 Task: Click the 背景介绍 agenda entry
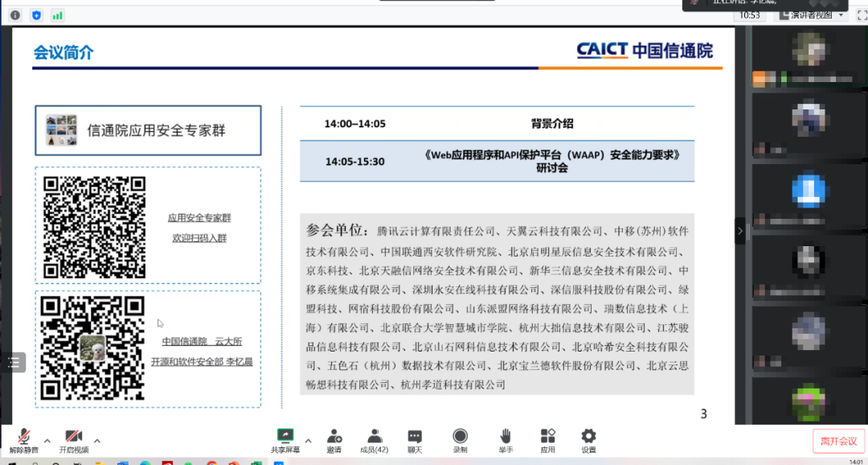tap(552, 124)
